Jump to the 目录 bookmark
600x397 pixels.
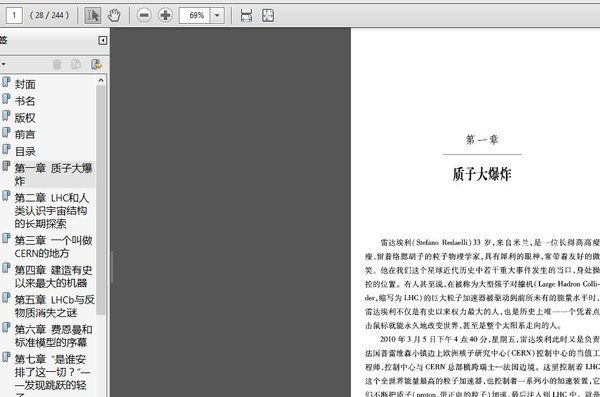(25, 151)
